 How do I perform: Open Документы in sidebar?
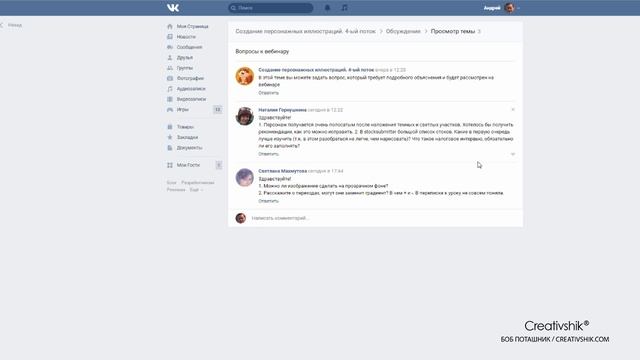click(189, 148)
